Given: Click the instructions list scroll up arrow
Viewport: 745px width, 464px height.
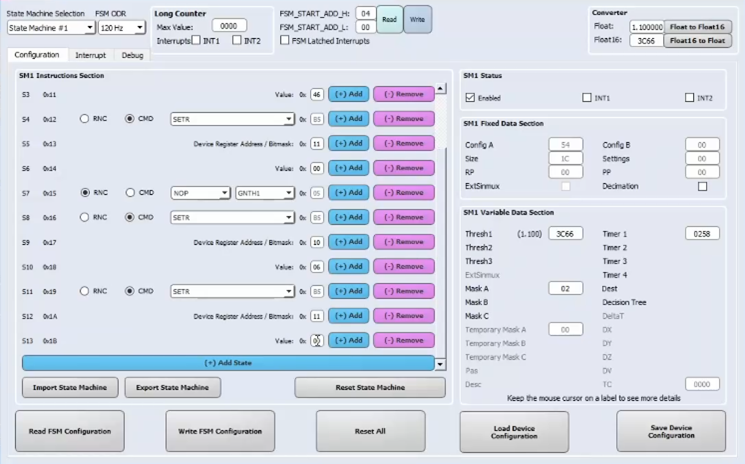Looking at the screenshot, I should point(440,89).
